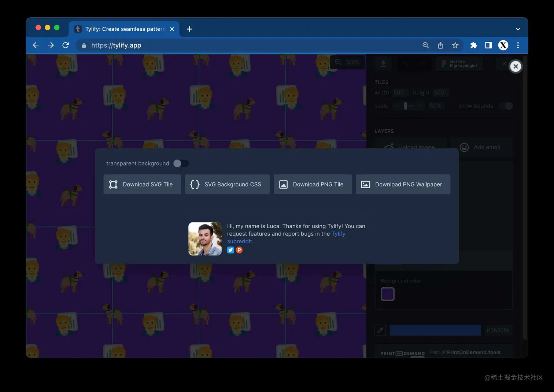Click the Twitter icon under Luca's message
This screenshot has width=554, height=392.
[x=230, y=250]
